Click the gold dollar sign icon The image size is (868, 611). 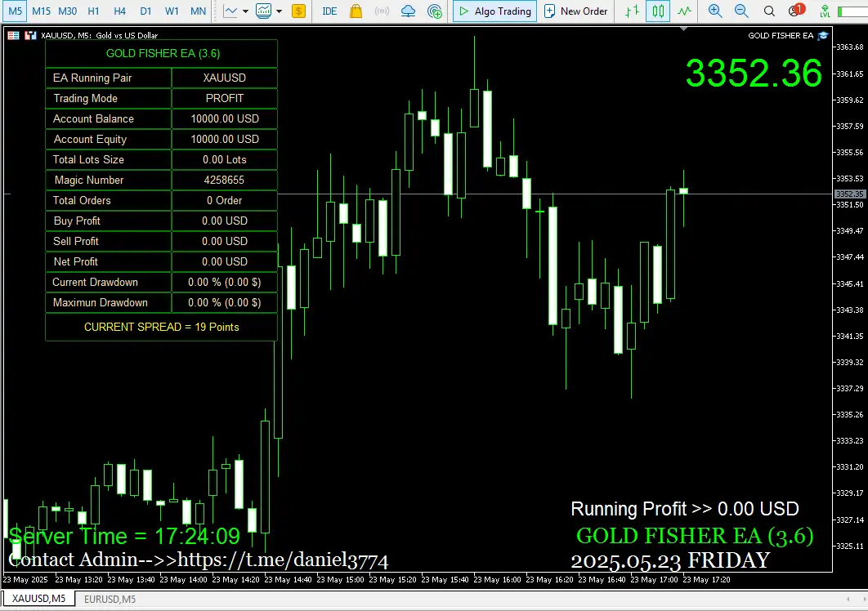click(x=298, y=11)
